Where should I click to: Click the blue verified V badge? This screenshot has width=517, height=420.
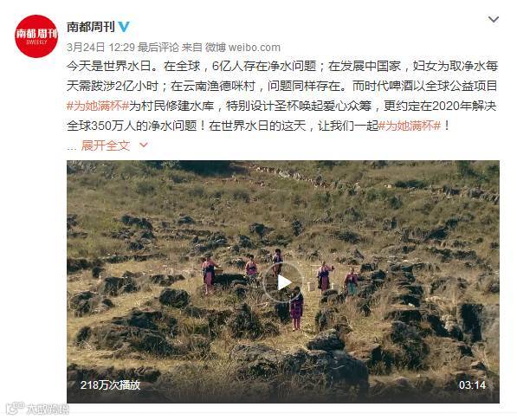124,26
